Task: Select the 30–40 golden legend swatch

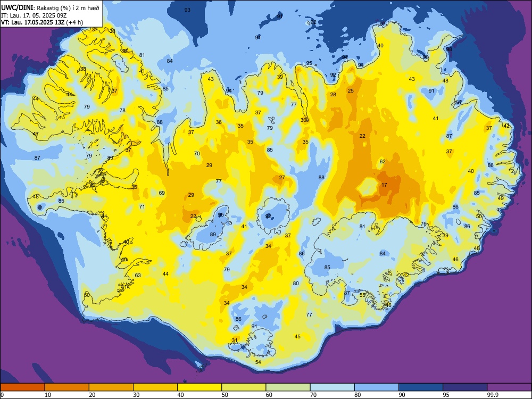Action: 155,387
